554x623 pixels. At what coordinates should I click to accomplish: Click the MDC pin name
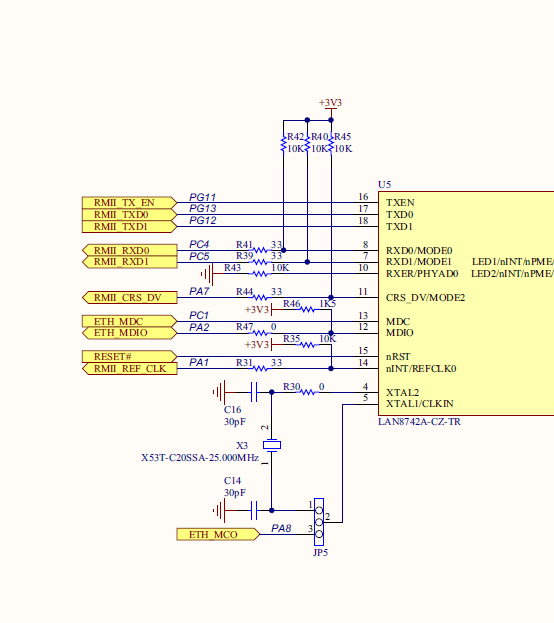(x=398, y=321)
